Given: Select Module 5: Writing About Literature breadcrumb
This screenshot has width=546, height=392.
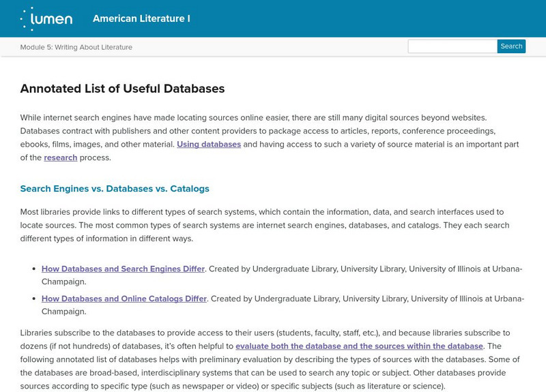Looking at the screenshot, I should pos(76,47).
